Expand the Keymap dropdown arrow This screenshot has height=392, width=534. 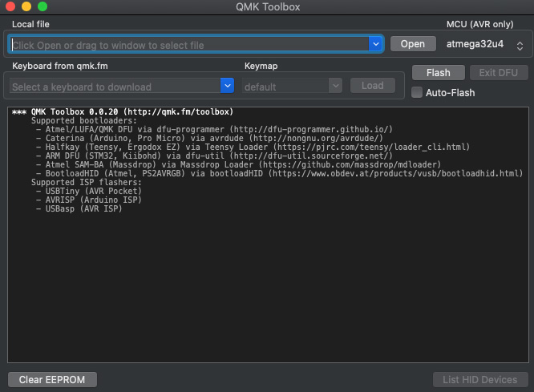[335, 86]
